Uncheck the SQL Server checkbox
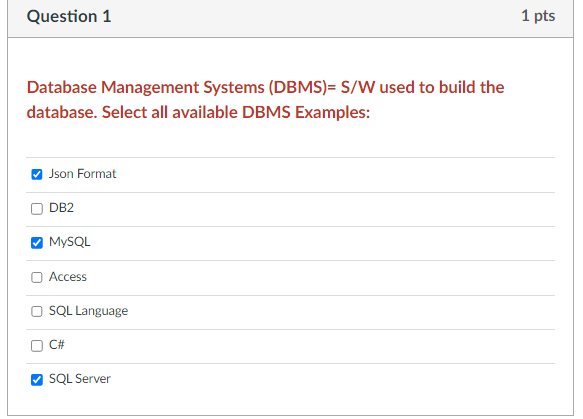The height and width of the screenshot is (419, 583). tap(37, 380)
